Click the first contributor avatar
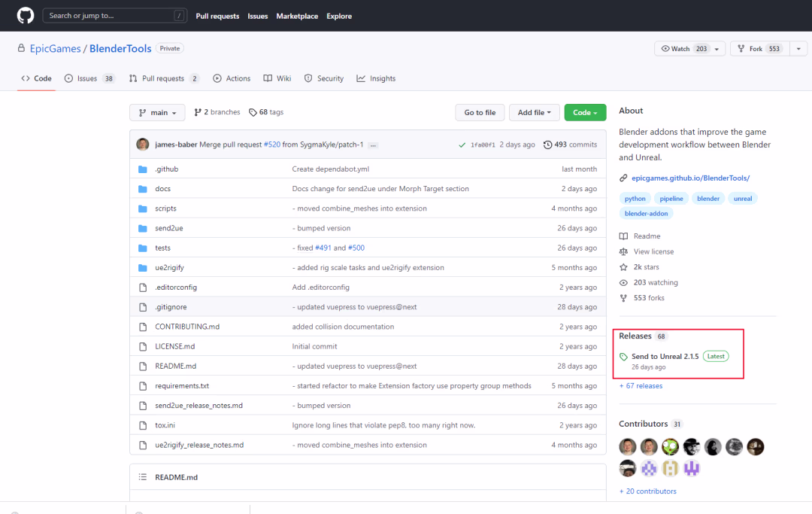Screen dimensions: 812x514 point(628,446)
